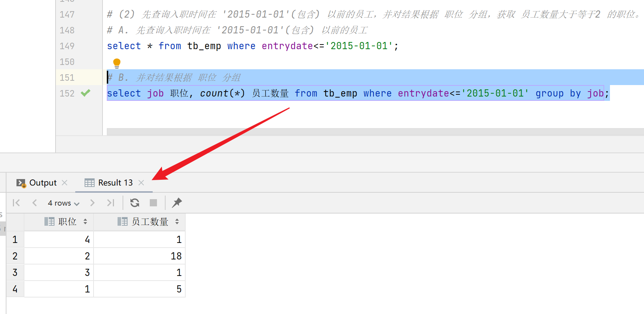Click the horizontal scrollbar of the editor
The height and width of the screenshot is (314, 644).
click(x=375, y=132)
